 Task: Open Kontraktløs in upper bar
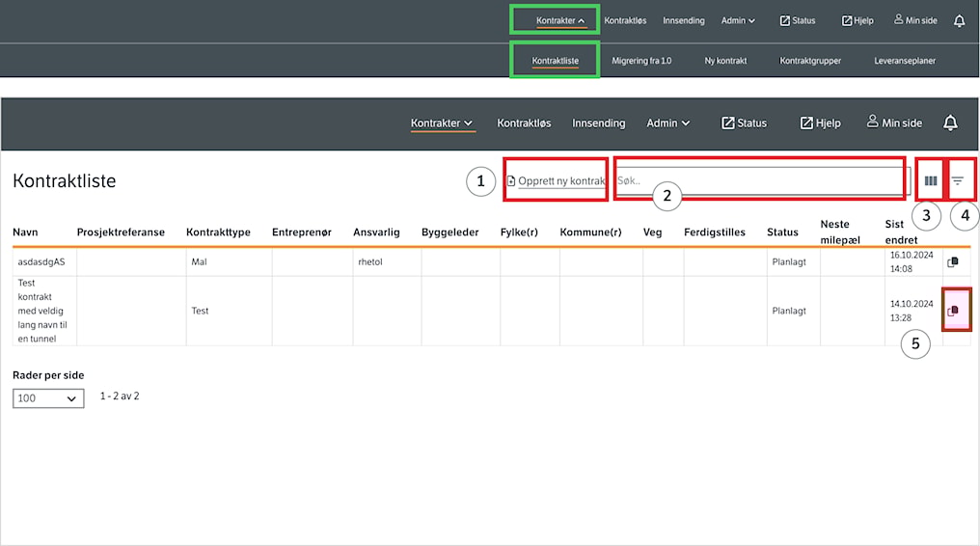[625, 20]
